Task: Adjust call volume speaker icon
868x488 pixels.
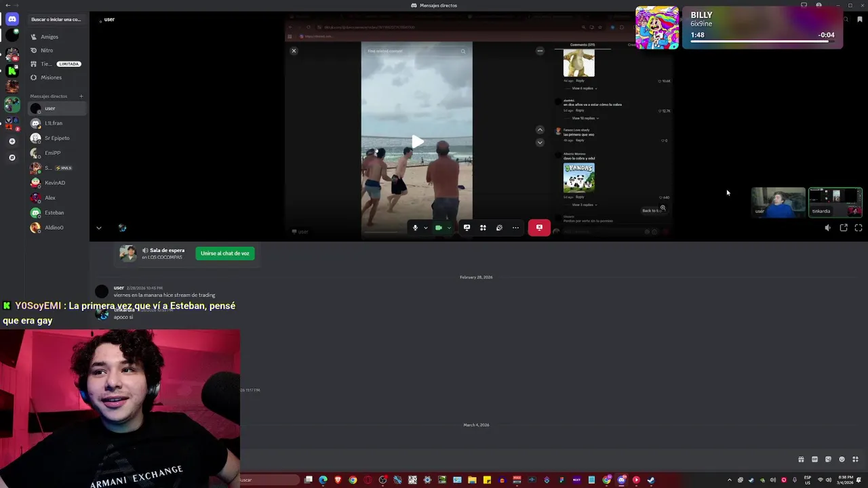Action: point(827,228)
